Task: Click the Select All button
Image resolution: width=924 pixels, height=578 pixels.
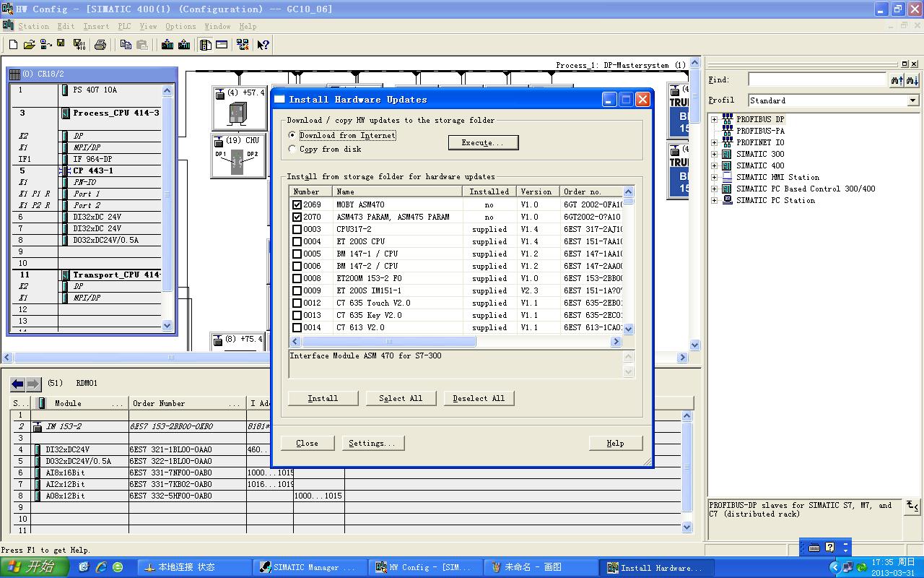Action: [401, 398]
